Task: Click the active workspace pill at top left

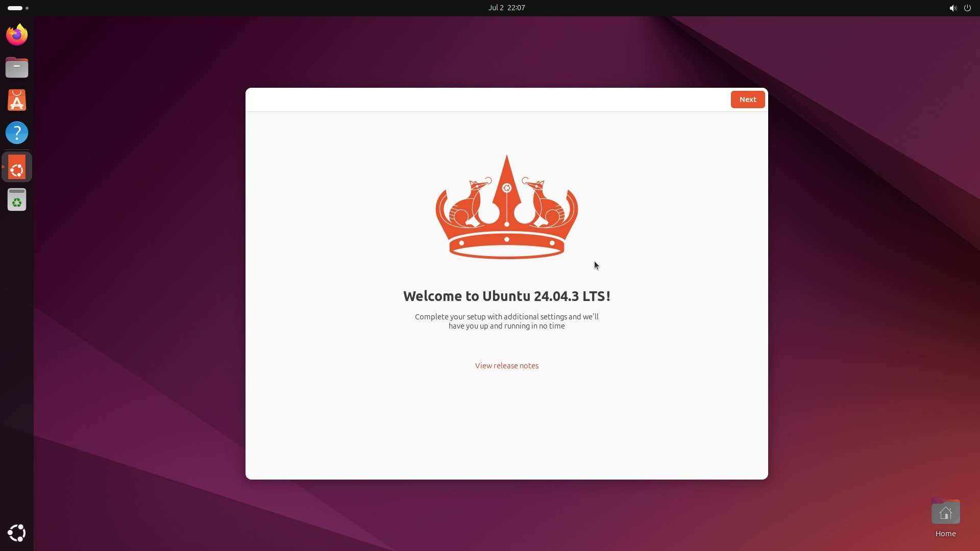Action: pyautogui.click(x=14, y=8)
